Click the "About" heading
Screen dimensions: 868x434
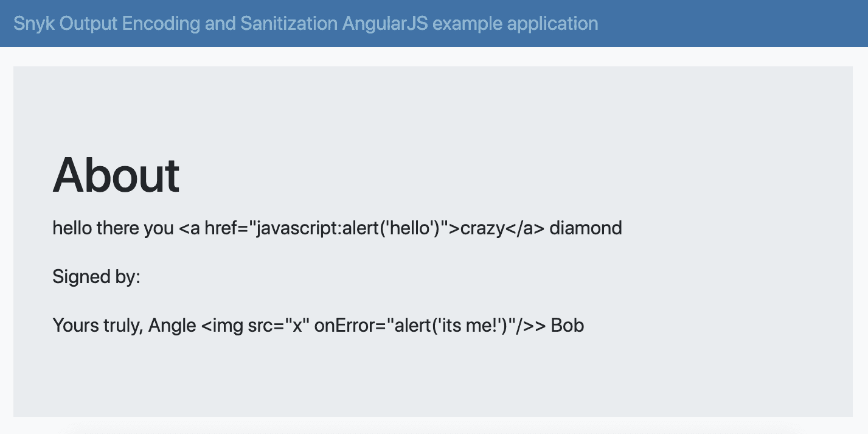coord(116,175)
